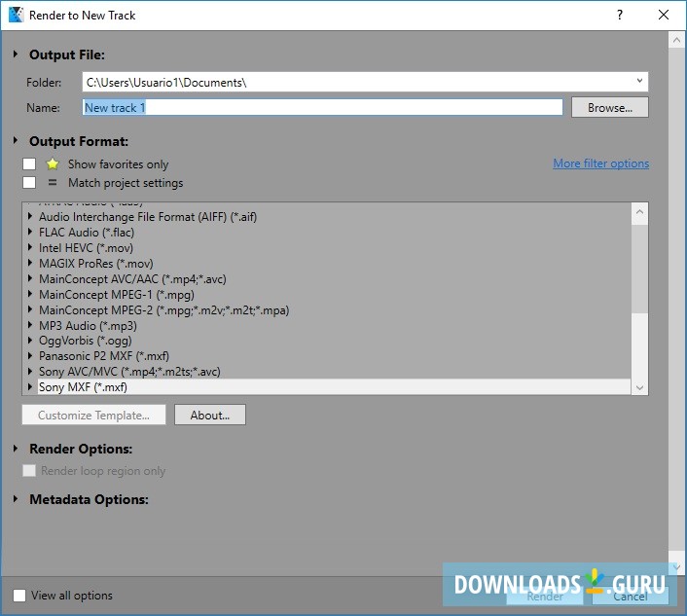Image resolution: width=687 pixels, height=616 pixels.
Task: Expand the Sony MXF format arrow
Action: 30,386
